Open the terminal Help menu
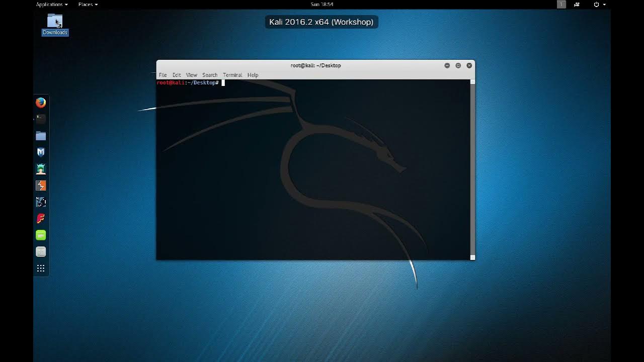 pos(253,75)
